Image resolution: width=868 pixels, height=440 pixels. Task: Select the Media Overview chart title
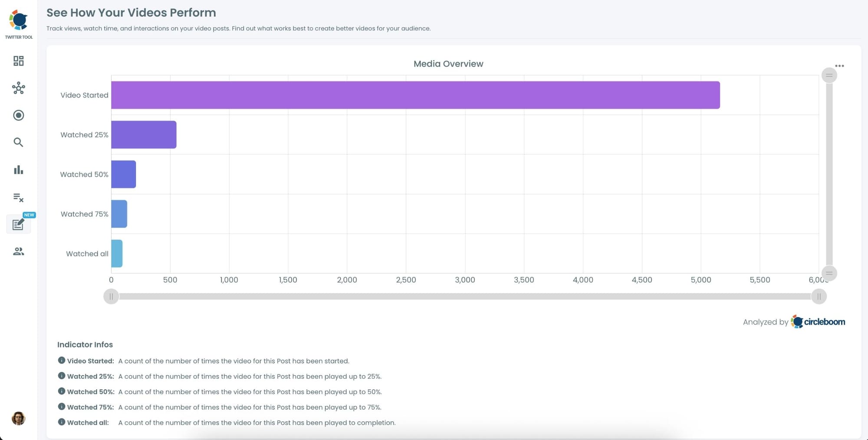(x=448, y=63)
